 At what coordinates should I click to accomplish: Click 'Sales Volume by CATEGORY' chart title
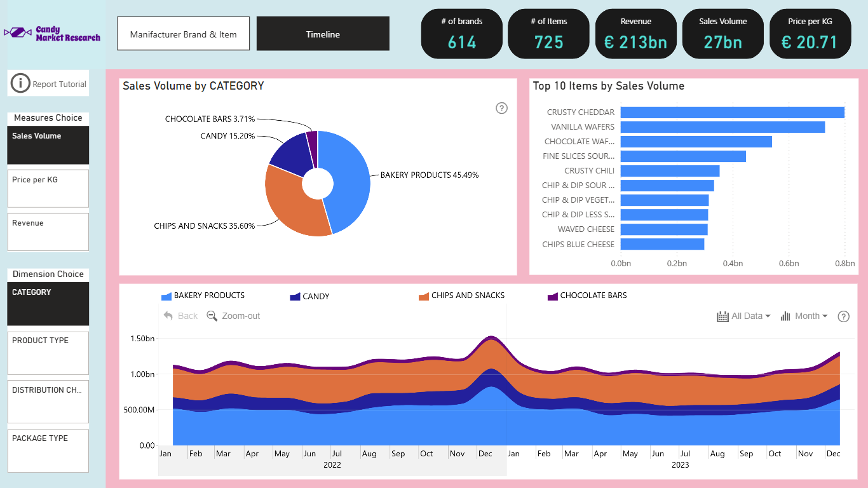193,86
